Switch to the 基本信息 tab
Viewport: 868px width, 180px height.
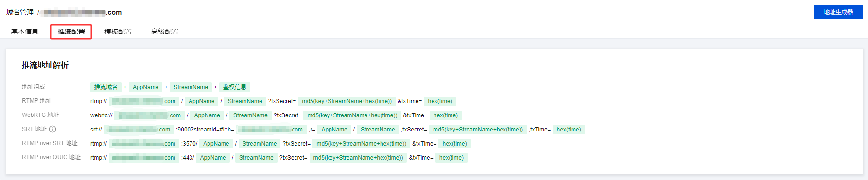click(x=25, y=32)
